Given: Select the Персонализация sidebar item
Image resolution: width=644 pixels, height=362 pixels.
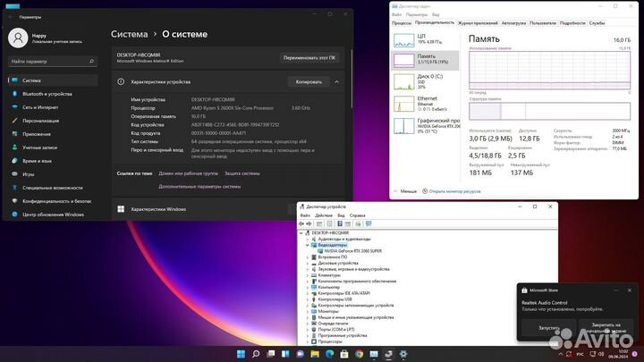Looking at the screenshot, I should [41, 121].
